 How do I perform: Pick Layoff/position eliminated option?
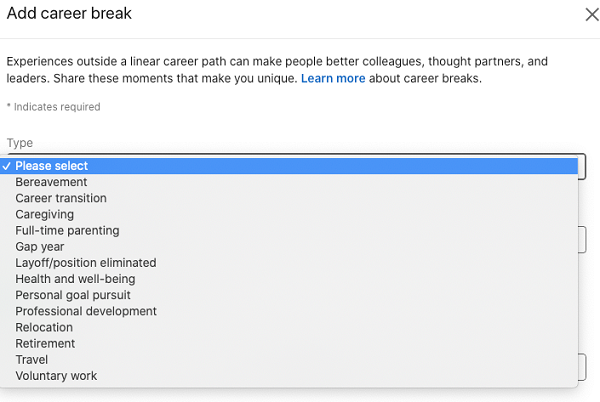pos(289,263)
